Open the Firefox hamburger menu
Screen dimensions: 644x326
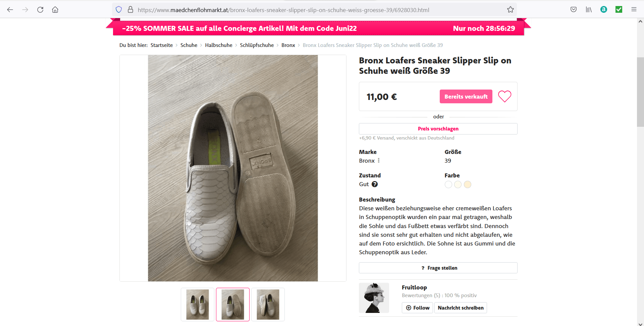[x=634, y=10]
